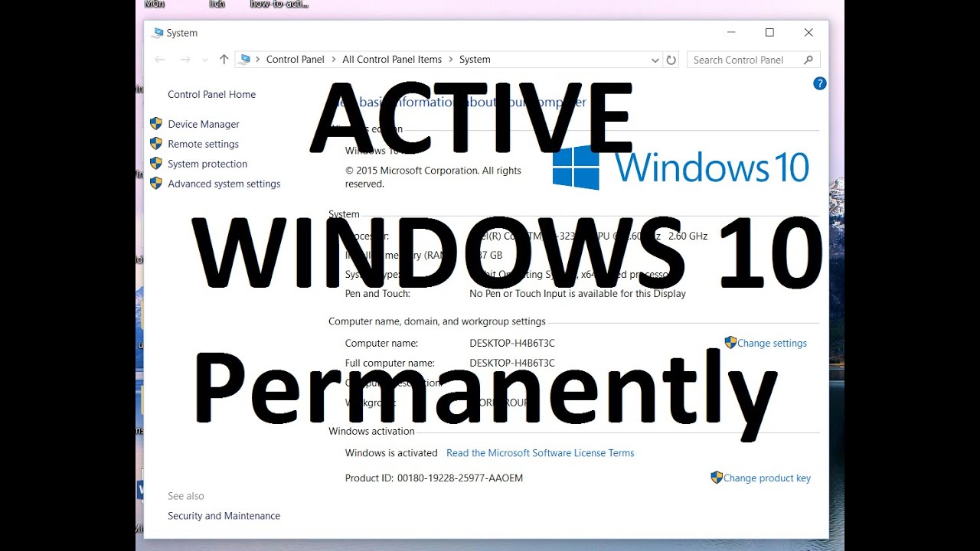Image resolution: width=980 pixels, height=551 pixels.
Task: Click the Windows is activated text
Action: pos(391,453)
